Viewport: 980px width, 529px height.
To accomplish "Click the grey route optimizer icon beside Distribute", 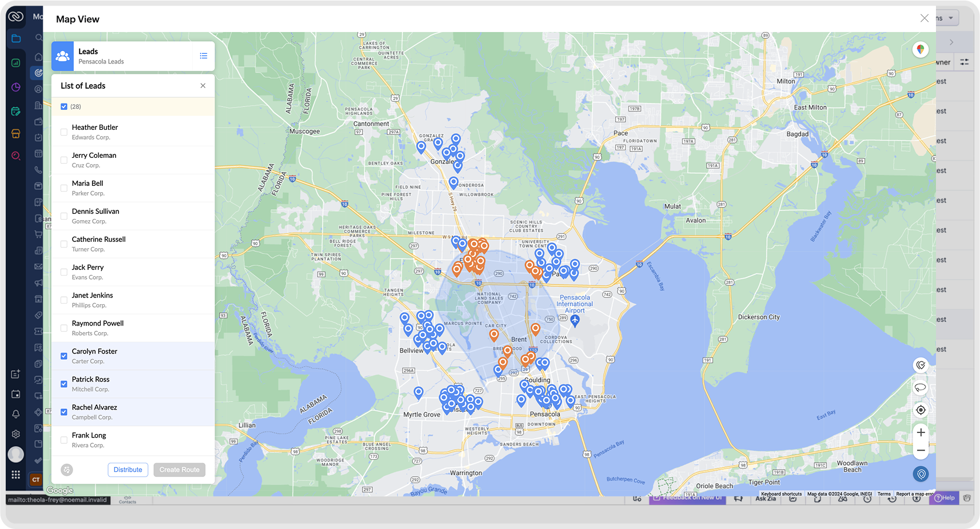I will (x=67, y=470).
